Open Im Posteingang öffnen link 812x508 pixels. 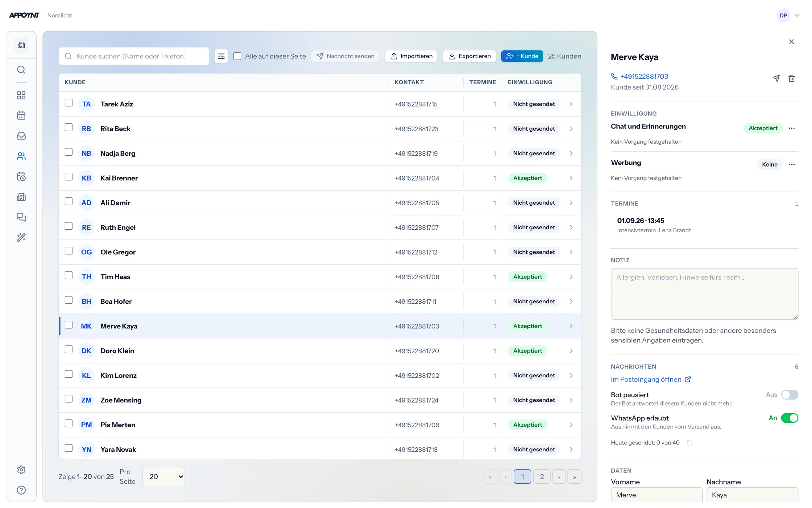651,380
